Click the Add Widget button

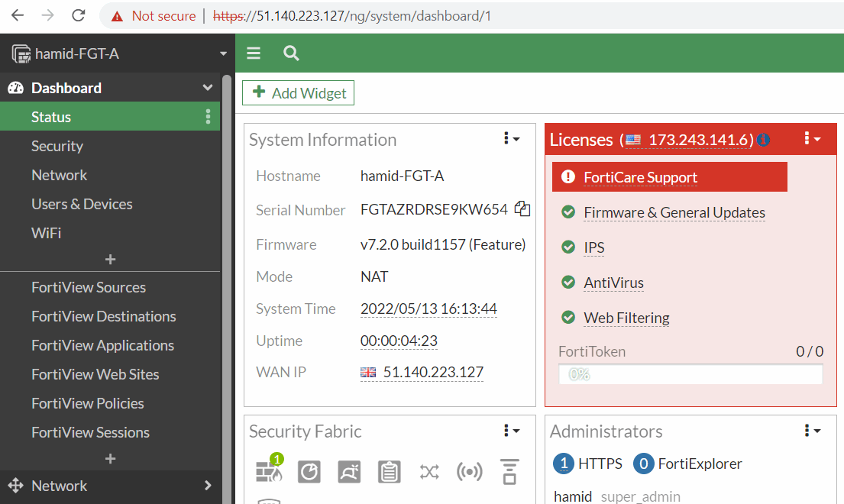tap(298, 92)
